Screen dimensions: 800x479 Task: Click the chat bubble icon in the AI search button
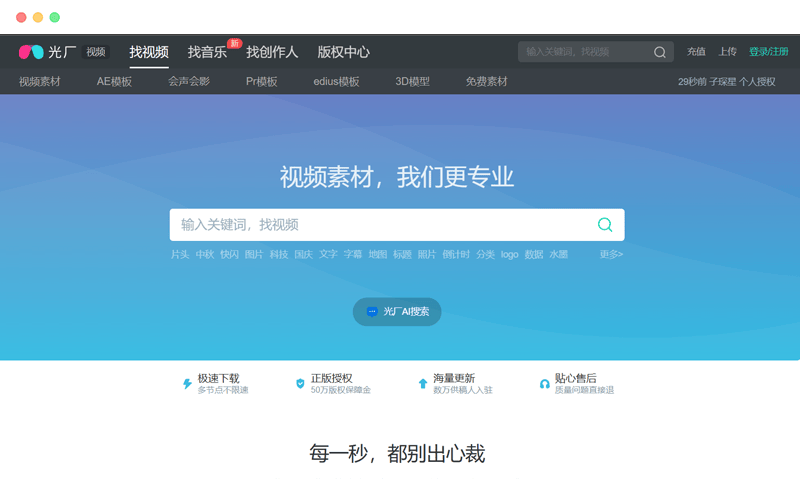(372, 312)
